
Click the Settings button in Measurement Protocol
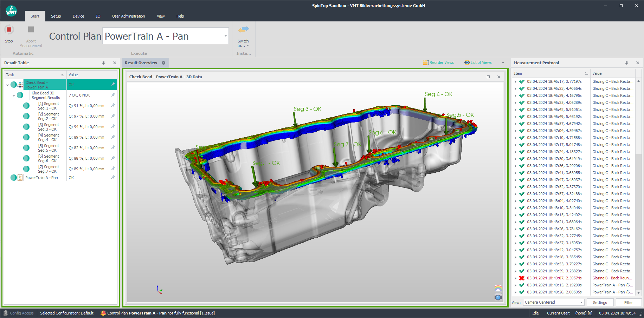600,303
